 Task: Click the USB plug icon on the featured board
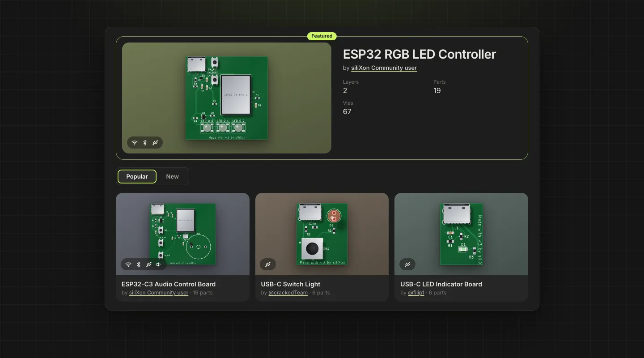155,143
